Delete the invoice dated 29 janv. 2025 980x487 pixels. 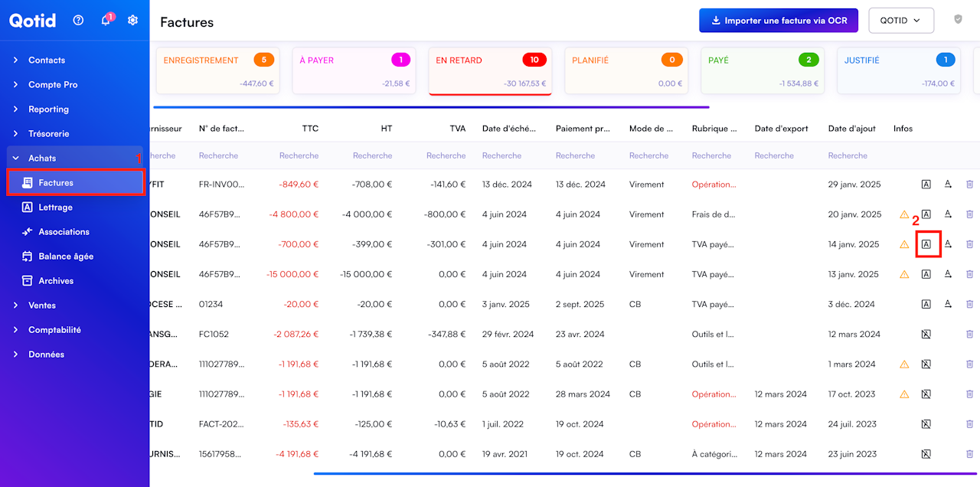pos(969,185)
